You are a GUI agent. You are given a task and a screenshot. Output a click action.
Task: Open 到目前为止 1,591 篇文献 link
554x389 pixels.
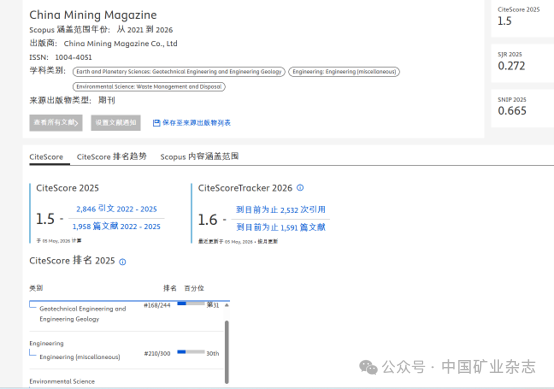tap(281, 227)
